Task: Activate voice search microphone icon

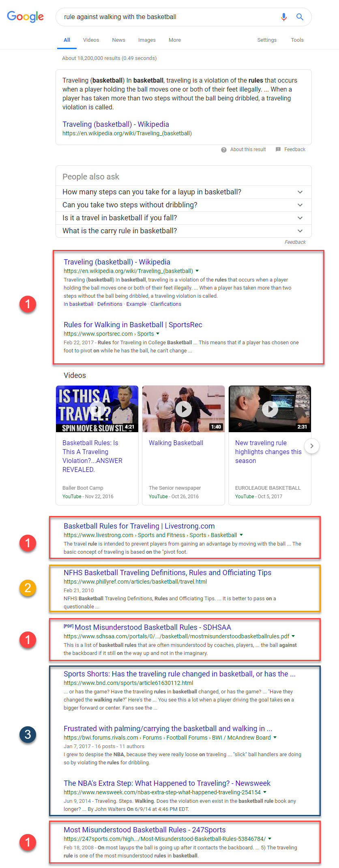Action: pyautogui.click(x=284, y=17)
